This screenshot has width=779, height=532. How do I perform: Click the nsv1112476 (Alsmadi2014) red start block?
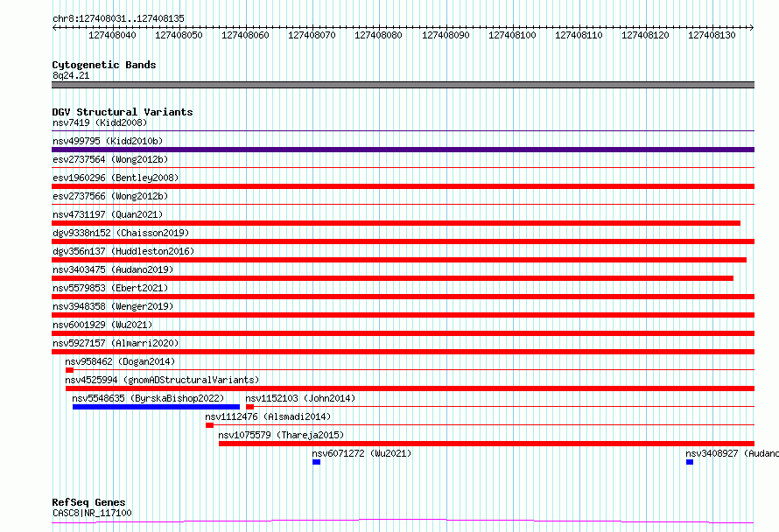210,425
